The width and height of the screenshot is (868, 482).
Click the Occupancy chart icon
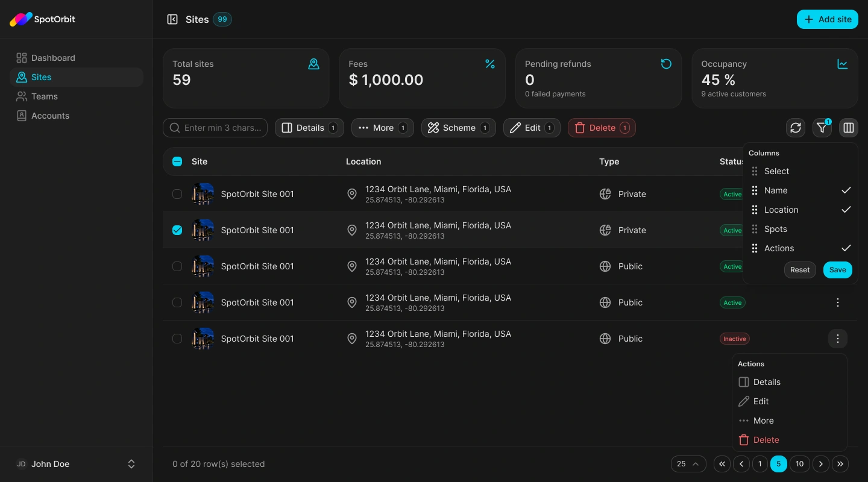pyautogui.click(x=843, y=64)
